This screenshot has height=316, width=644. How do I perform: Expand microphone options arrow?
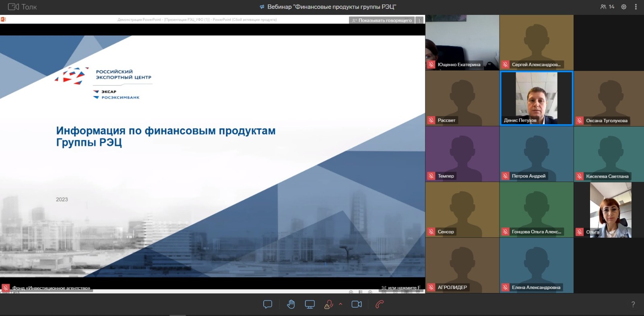341,304
